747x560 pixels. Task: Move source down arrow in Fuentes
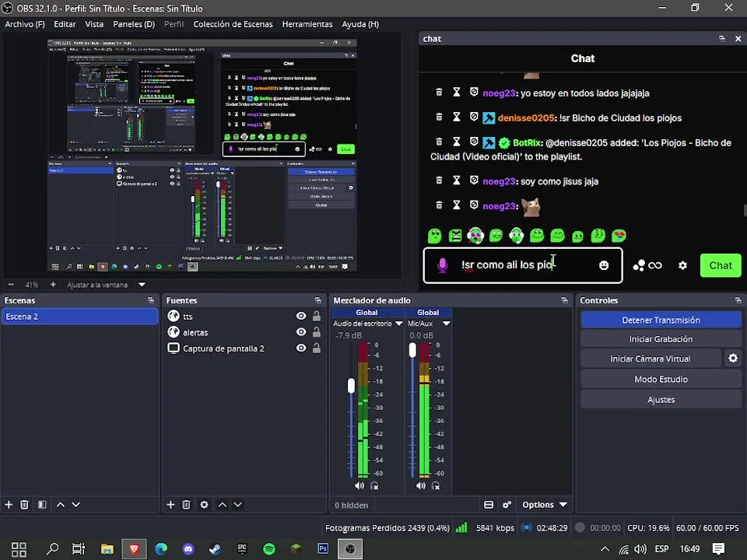click(x=238, y=504)
